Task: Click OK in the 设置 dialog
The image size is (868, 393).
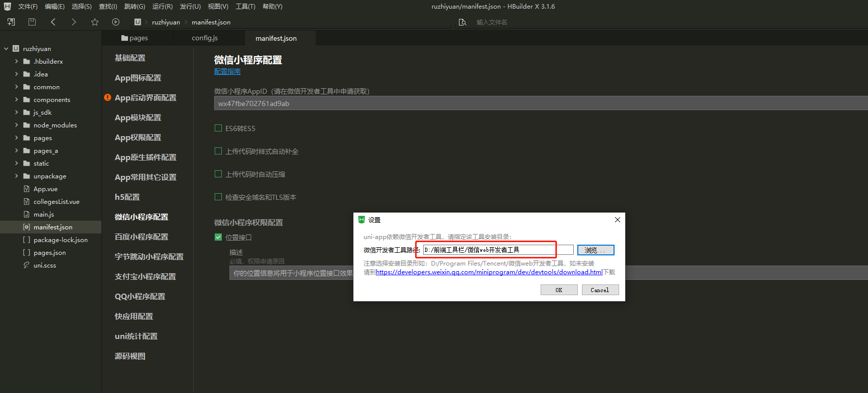Action: coord(559,290)
